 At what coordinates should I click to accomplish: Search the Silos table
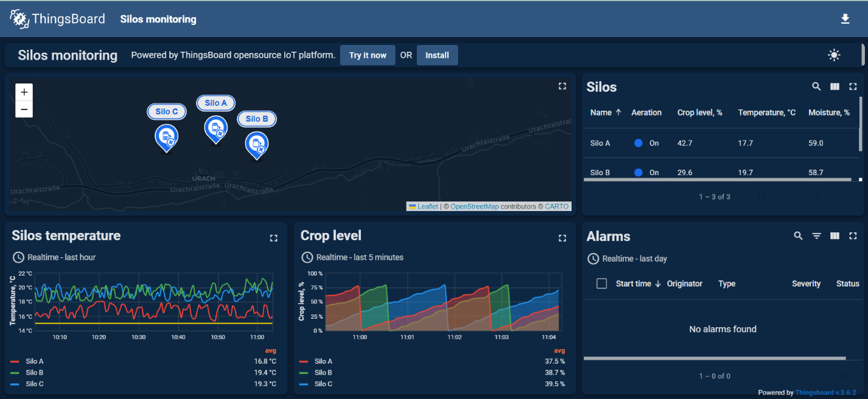click(816, 86)
